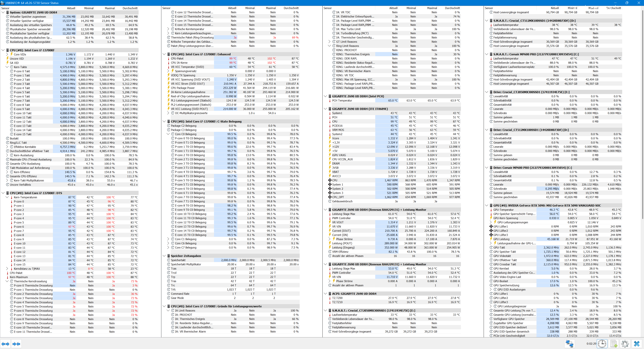Click the blue X close sensors icon
The height and width of the screenshot is (349, 644).
pos(636,344)
